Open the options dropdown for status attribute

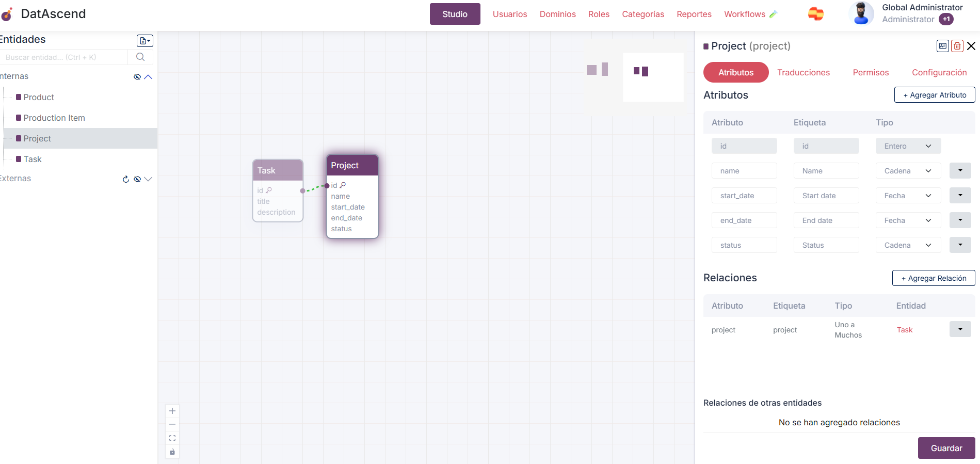(960, 245)
